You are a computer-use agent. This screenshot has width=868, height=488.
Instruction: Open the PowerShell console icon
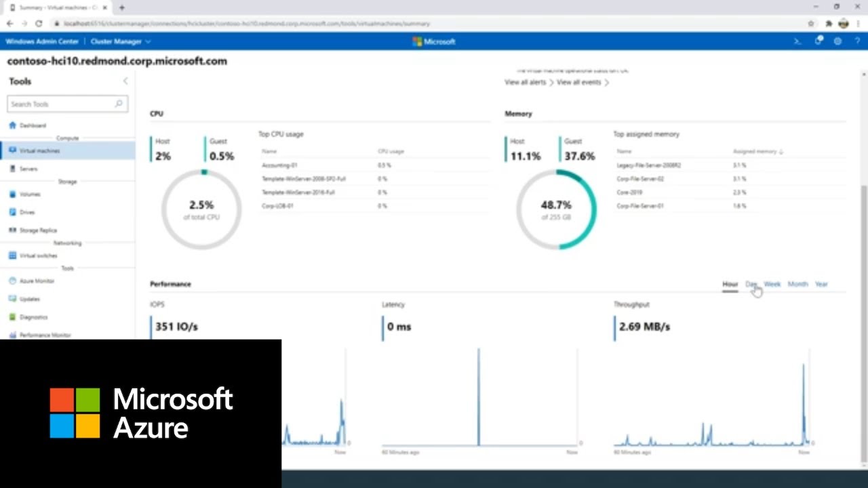798,41
